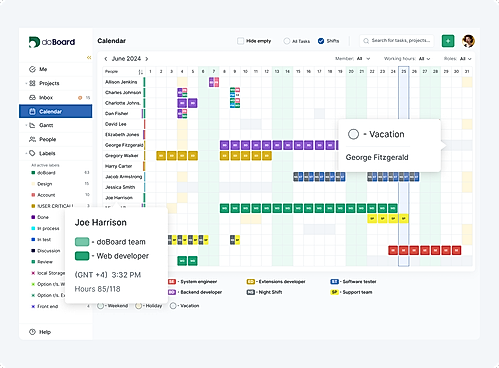The height and width of the screenshot is (368, 499).
Task: Click the Extensions developer legend badge
Action: pyautogui.click(x=250, y=282)
